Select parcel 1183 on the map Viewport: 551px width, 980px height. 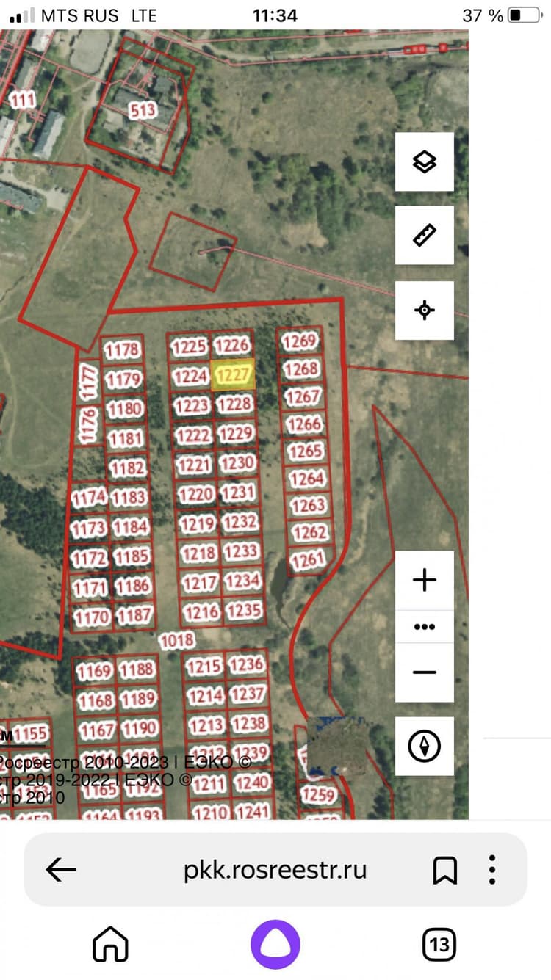(x=129, y=497)
